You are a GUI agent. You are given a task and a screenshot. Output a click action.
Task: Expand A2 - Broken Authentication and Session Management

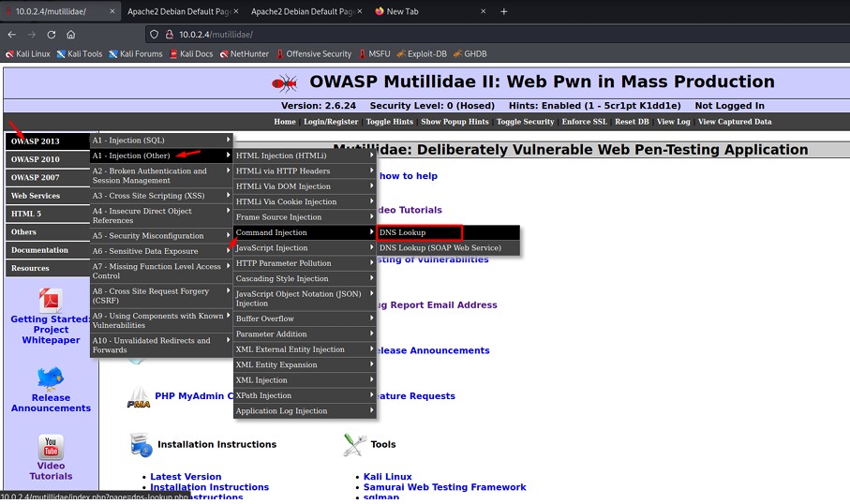click(161, 175)
